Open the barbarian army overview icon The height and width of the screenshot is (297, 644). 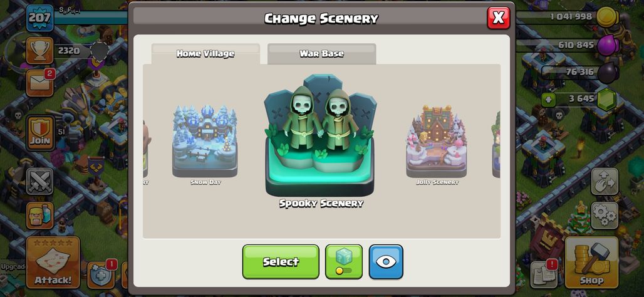[x=40, y=216]
